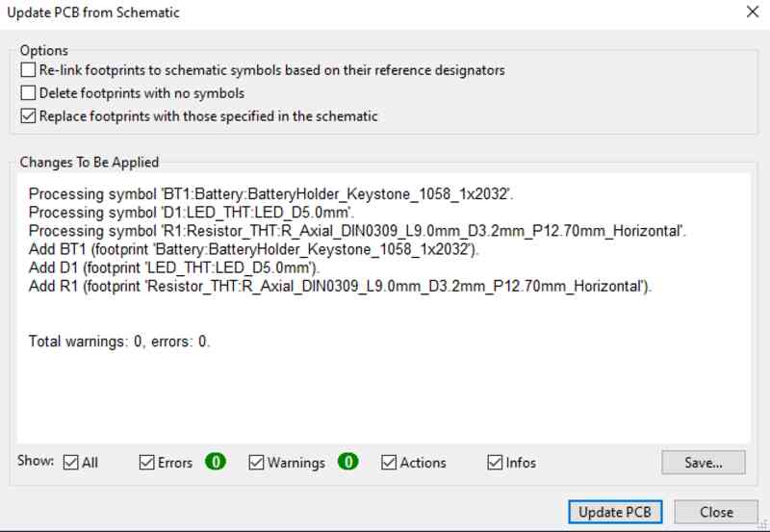Check Delete footprints with no symbols

[28, 93]
